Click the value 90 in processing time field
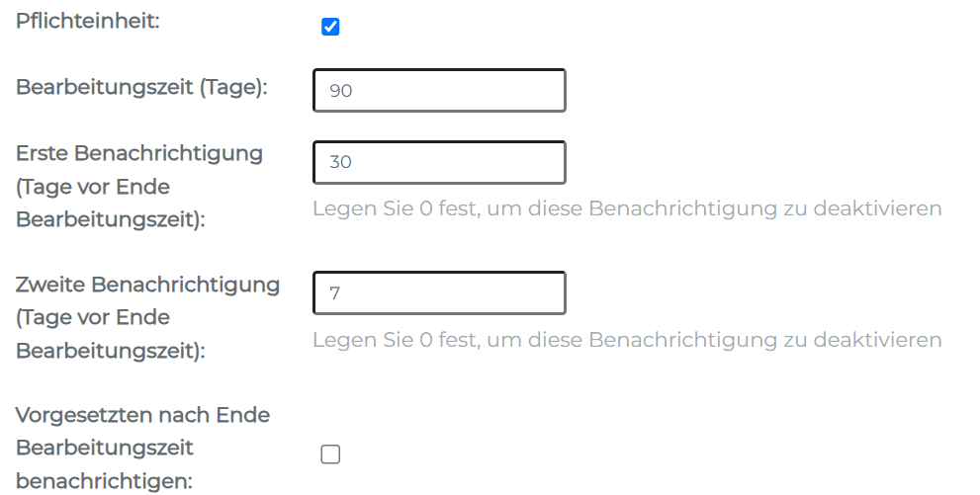The height and width of the screenshot is (495, 980). (341, 91)
